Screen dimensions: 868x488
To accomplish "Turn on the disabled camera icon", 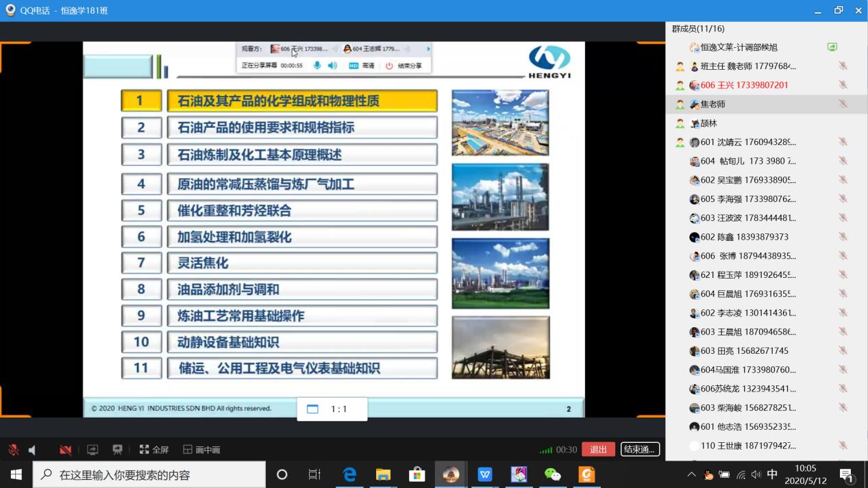I will click(x=66, y=450).
